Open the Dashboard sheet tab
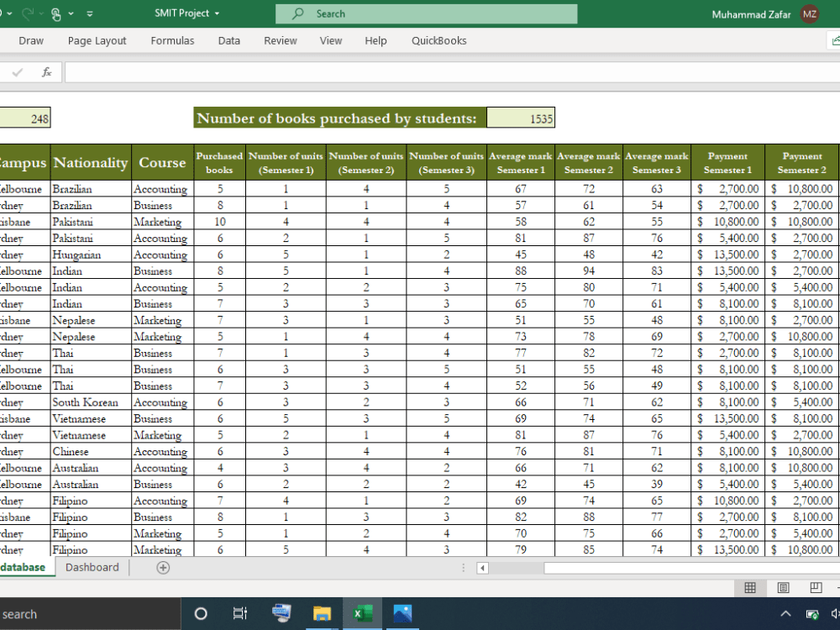The width and height of the screenshot is (840, 630). [x=92, y=567]
